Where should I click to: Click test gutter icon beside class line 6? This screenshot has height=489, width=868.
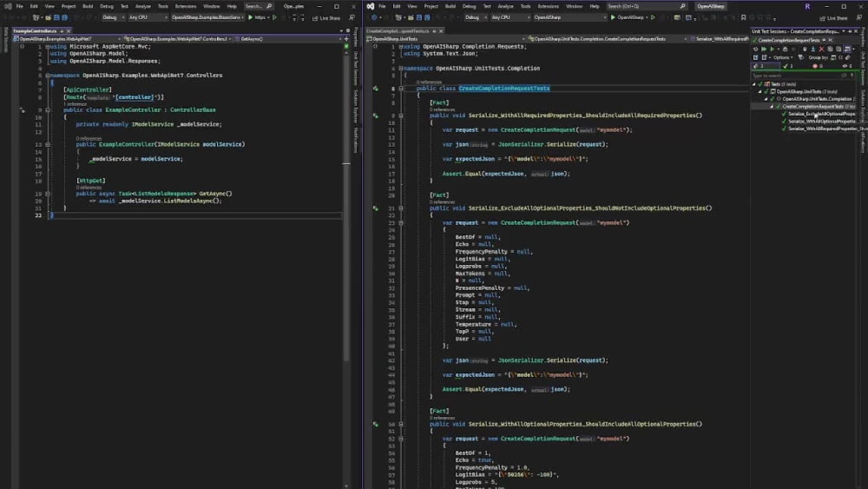(376, 88)
